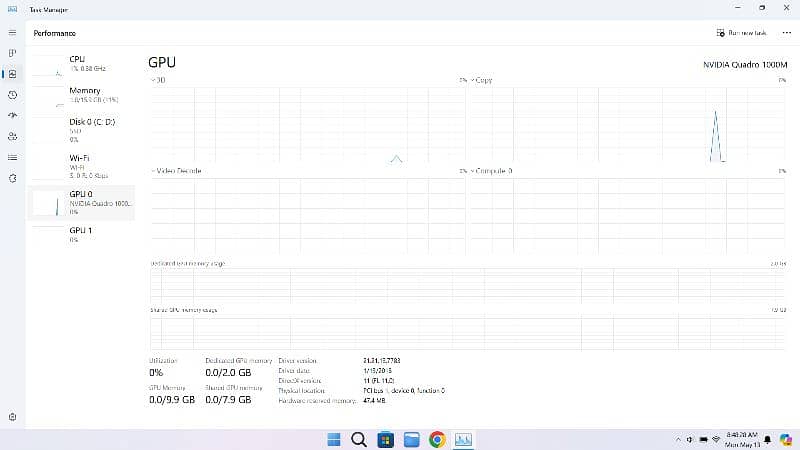800x450 pixels.
Task: Open the 3D engine graph dropdown
Action: 158,80
